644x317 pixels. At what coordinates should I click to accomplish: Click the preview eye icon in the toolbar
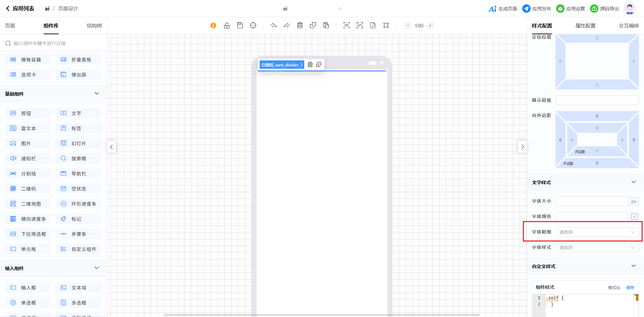click(x=346, y=25)
